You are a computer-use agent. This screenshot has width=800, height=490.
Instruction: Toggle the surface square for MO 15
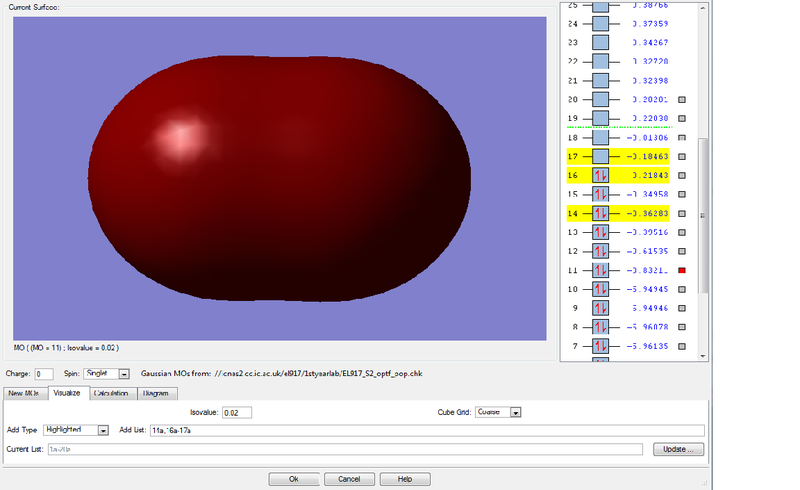click(682, 194)
